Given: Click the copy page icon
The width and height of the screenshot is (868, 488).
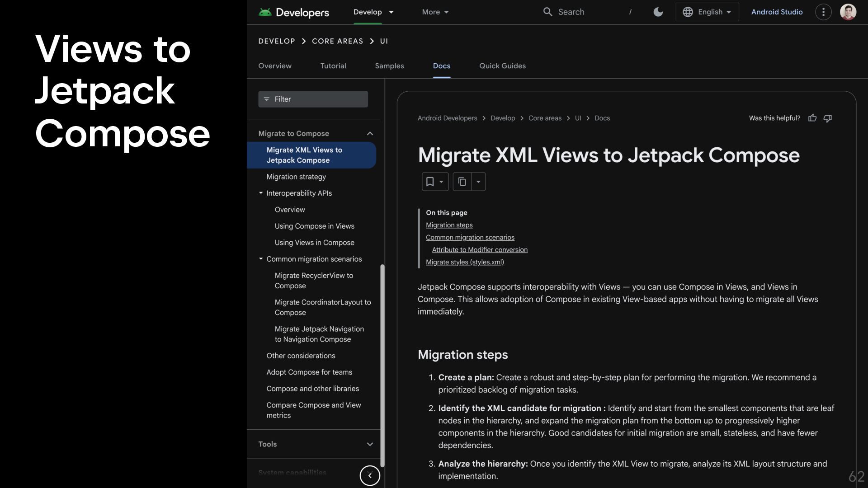Looking at the screenshot, I should click(462, 182).
